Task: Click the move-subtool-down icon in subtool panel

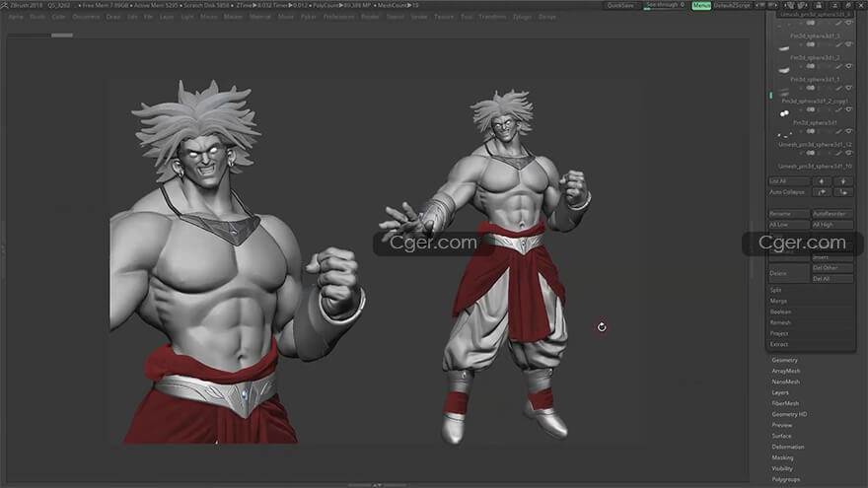Action: (844, 192)
